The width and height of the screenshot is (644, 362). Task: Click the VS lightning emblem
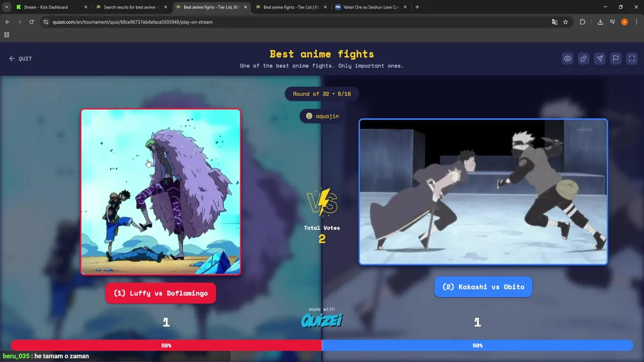point(322,203)
